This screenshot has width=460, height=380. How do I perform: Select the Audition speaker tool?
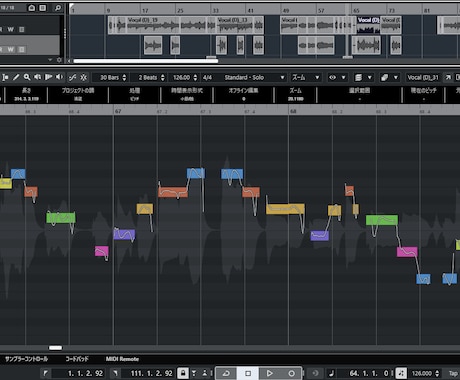click(x=38, y=77)
